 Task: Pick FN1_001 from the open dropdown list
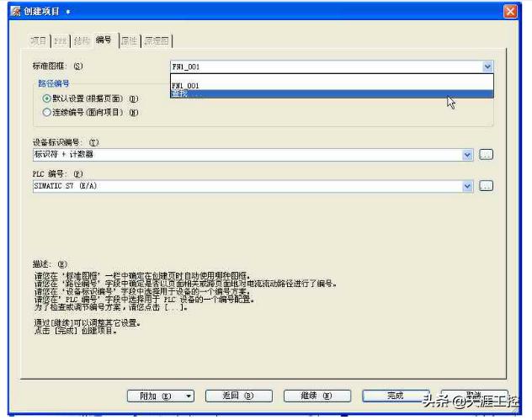click(332, 86)
